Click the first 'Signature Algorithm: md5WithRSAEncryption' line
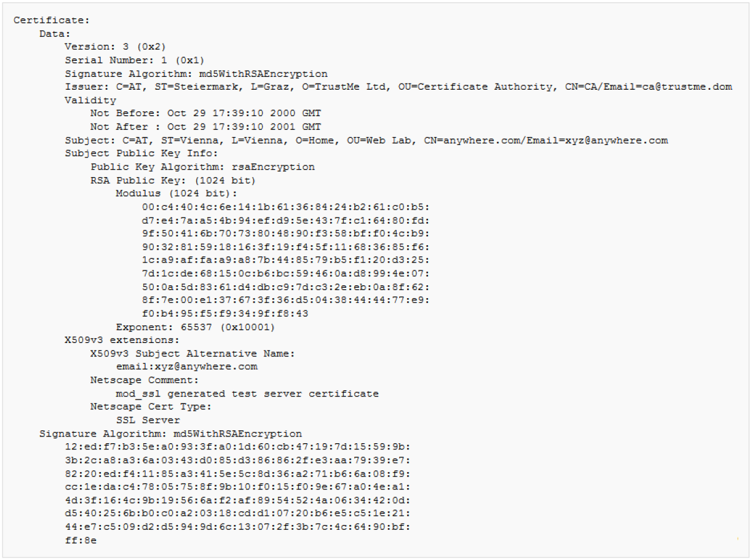This screenshot has width=752, height=560. coord(196,74)
